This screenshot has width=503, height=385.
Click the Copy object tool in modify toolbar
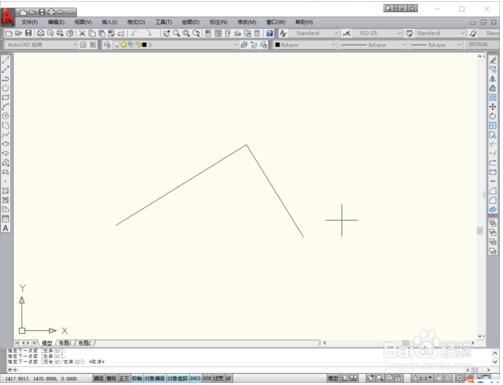493,69
